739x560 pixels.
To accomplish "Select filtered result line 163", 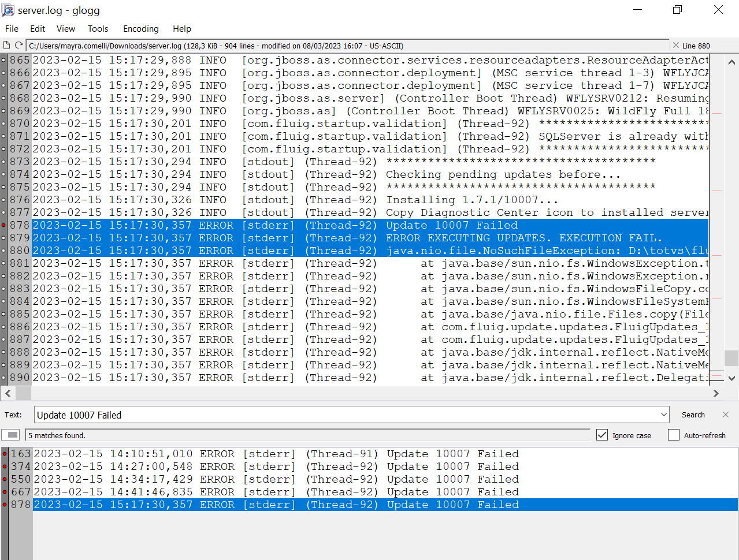I will pos(385,454).
